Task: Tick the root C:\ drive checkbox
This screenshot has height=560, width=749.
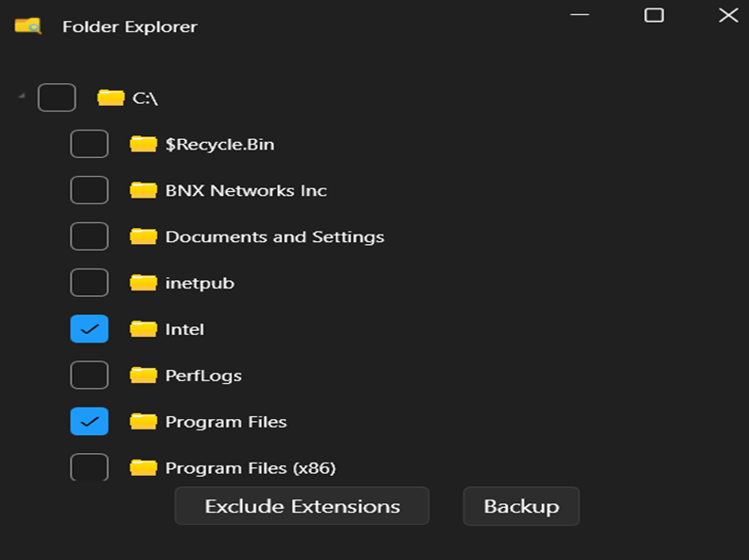Action: click(x=57, y=97)
